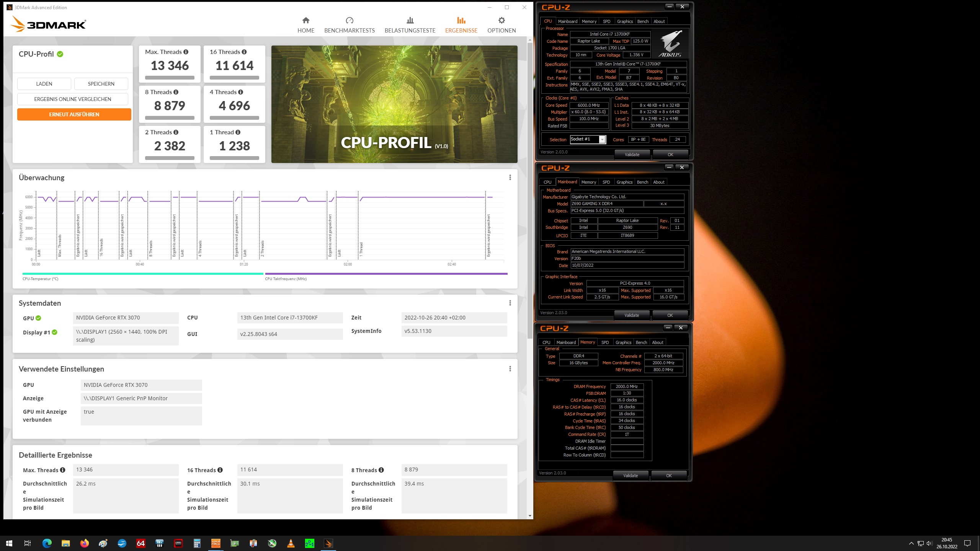This screenshot has height=551, width=980.
Task: Click the LADEN button
Action: click(x=44, y=84)
